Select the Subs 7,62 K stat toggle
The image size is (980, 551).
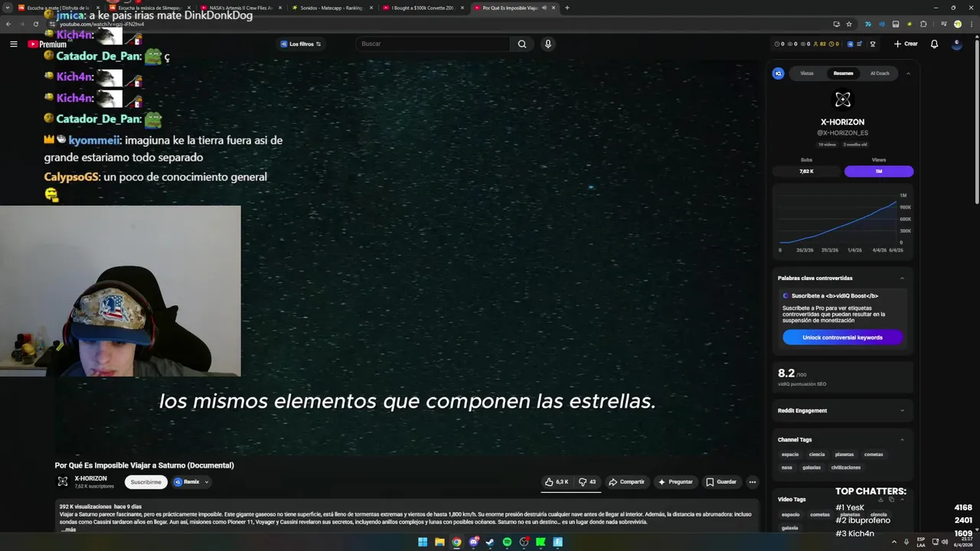pyautogui.click(x=806, y=171)
